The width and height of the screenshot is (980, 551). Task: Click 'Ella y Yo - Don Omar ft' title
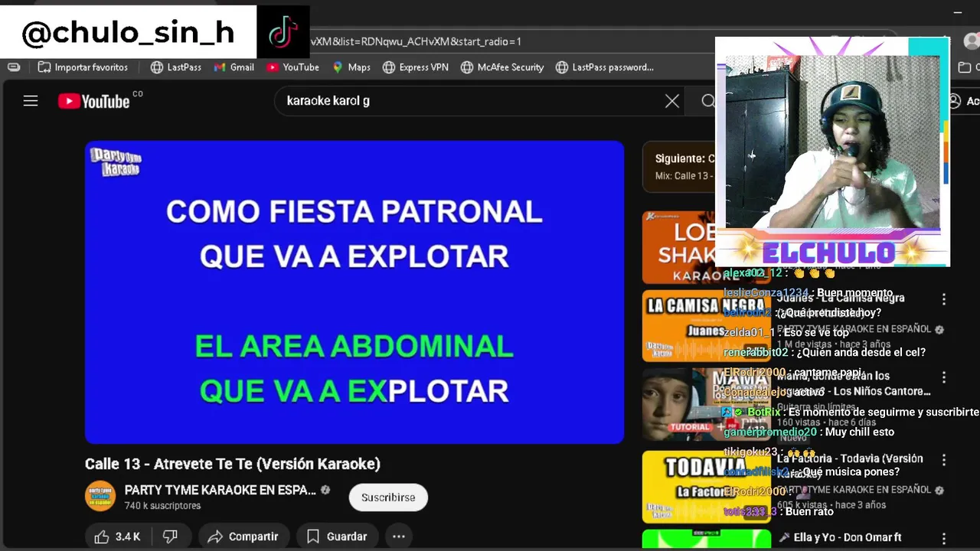point(848,537)
